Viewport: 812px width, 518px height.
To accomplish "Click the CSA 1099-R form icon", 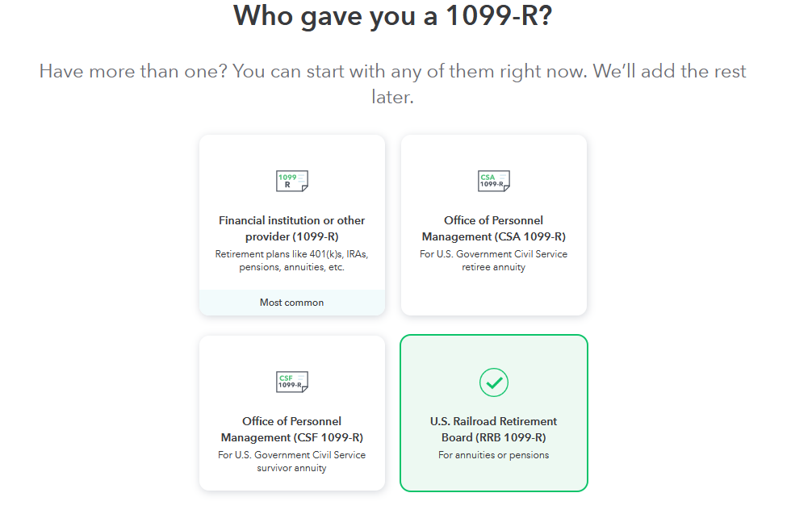I will point(493,181).
